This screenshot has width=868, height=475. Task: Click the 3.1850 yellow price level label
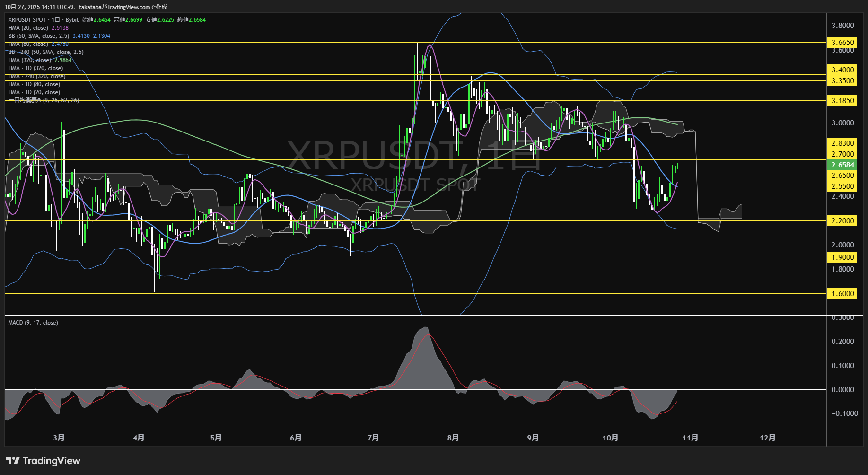pyautogui.click(x=842, y=101)
